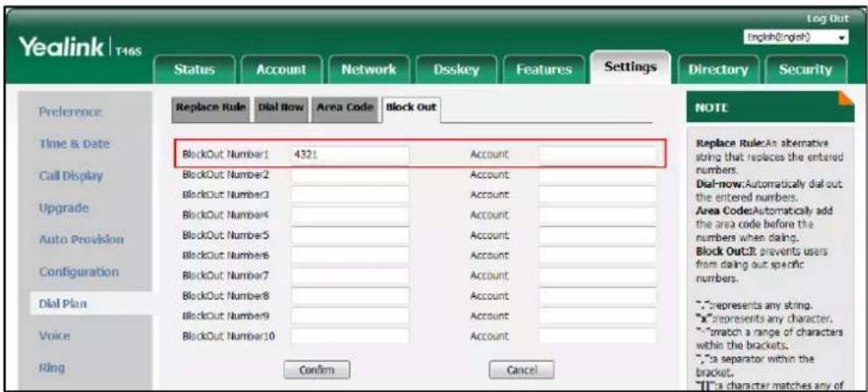Click the Cancel button
Image resolution: width=868 pixels, height=392 pixels.
521,370
